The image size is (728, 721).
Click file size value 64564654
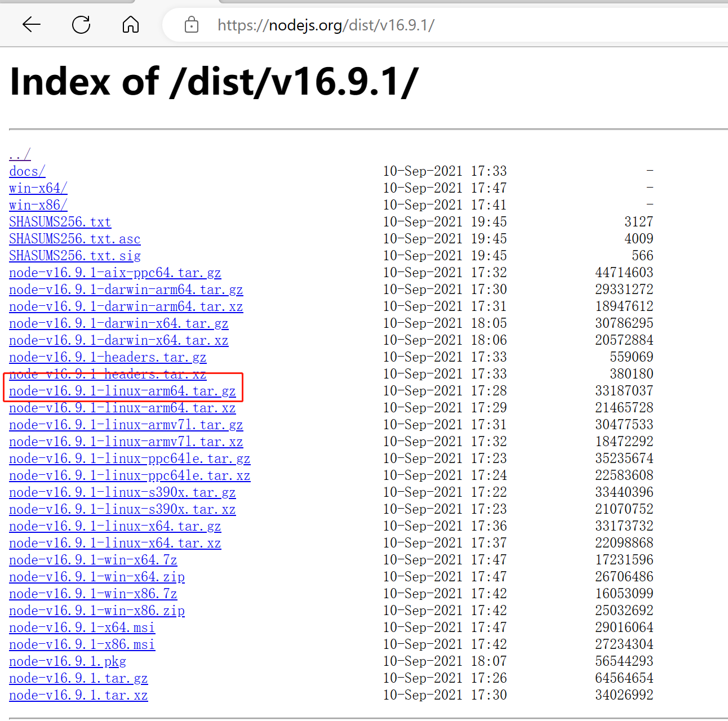click(624, 678)
